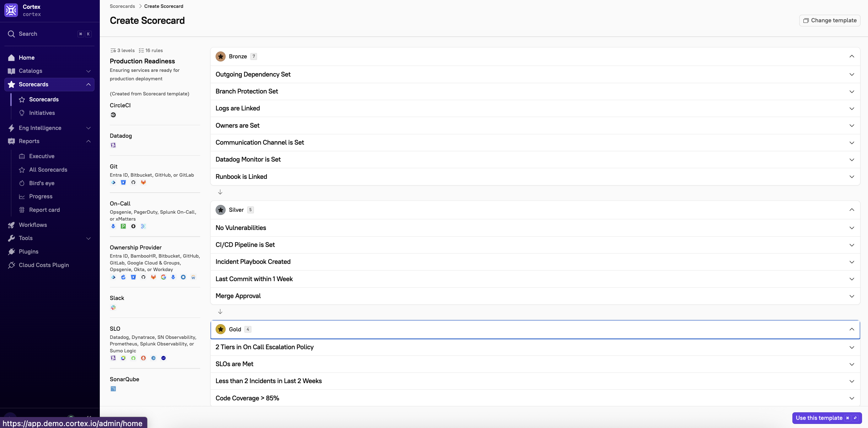868x428 pixels.
Task: Click the CircleCI integration icon
Action: click(113, 115)
